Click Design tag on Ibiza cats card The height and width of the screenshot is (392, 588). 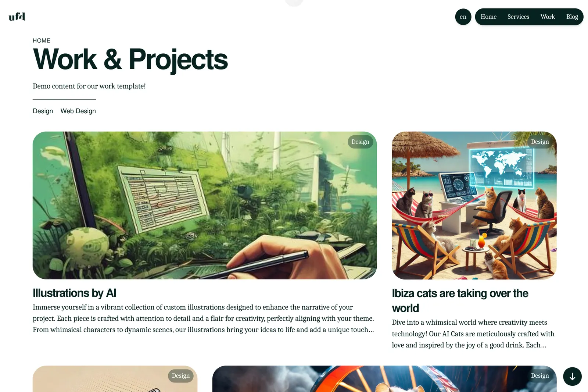pos(540,142)
